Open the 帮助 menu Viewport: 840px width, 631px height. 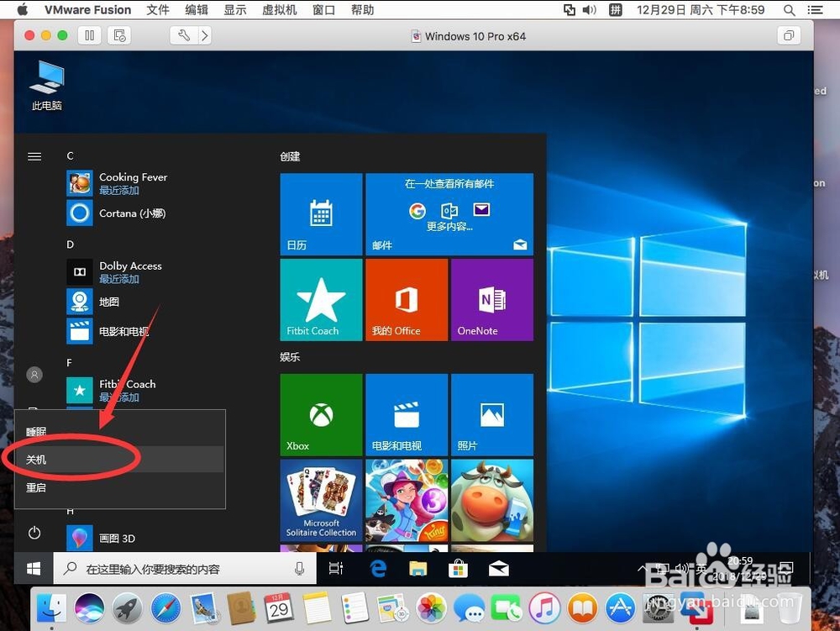[362, 9]
